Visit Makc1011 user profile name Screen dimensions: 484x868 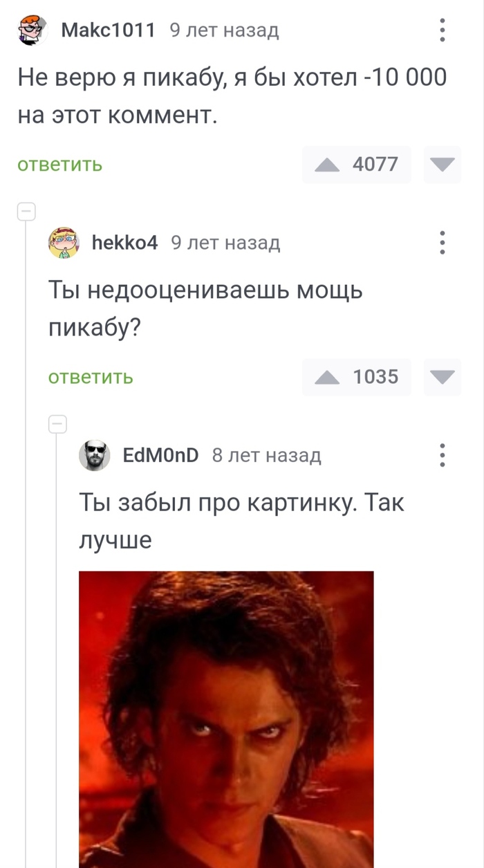point(108,30)
